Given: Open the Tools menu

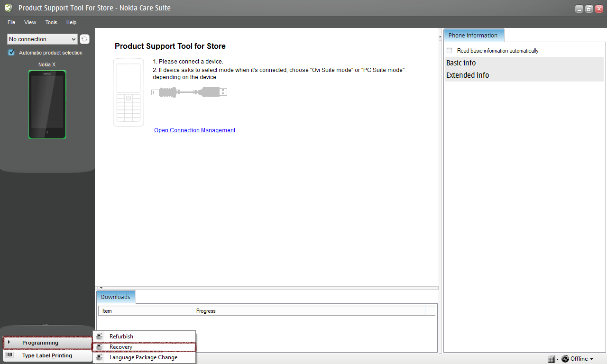Looking at the screenshot, I should (51, 22).
